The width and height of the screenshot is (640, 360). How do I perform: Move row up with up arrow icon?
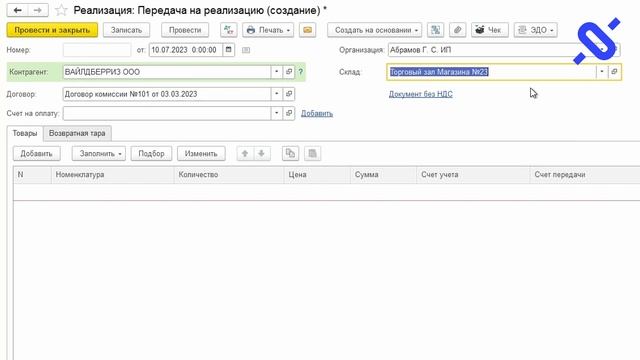(x=245, y=154)
